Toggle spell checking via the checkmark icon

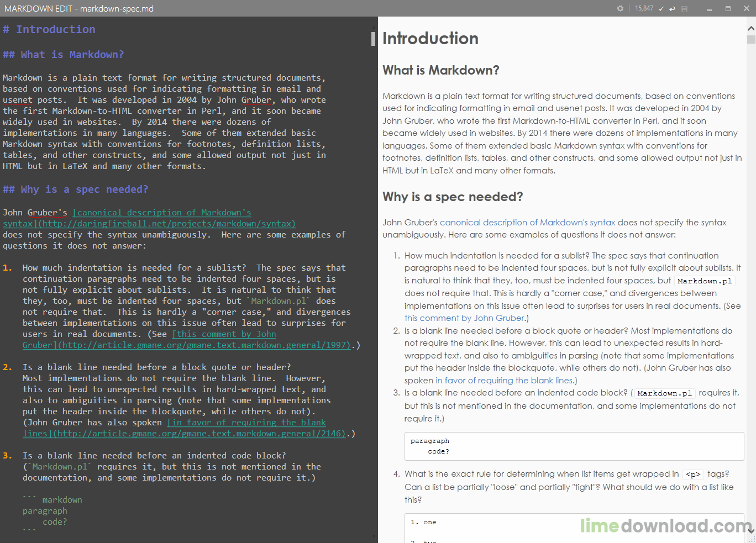(661, 8)
